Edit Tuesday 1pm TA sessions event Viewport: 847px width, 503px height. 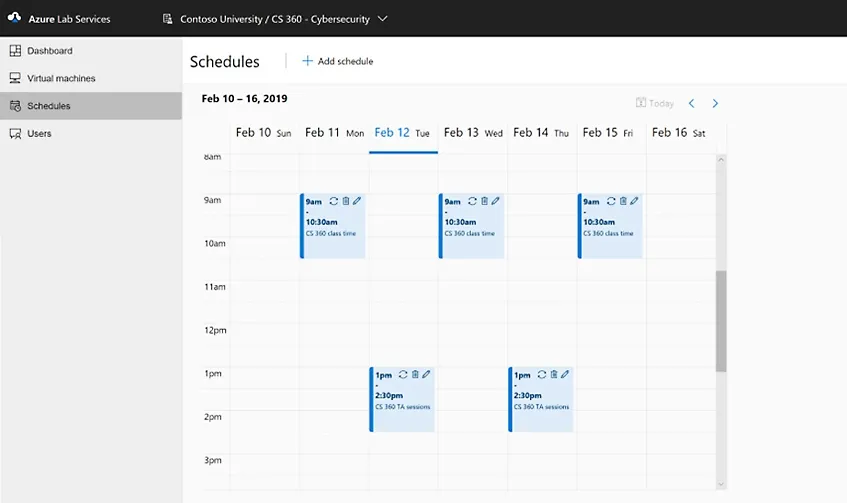426,374
